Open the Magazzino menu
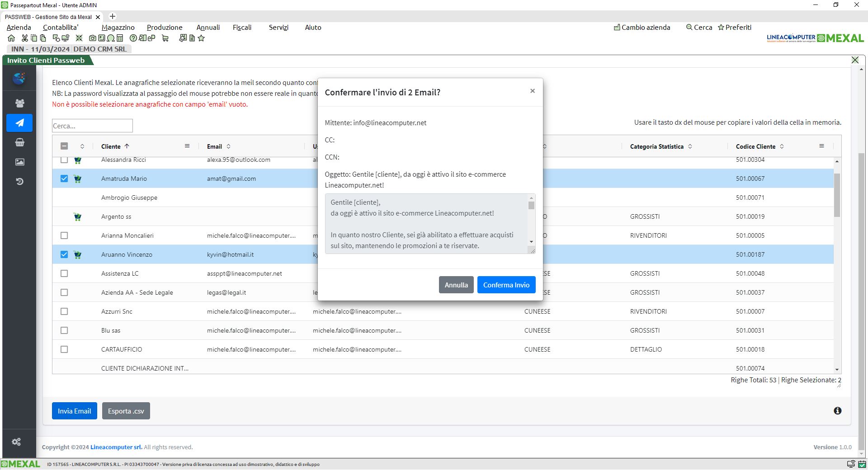 (x=118, y=28)
